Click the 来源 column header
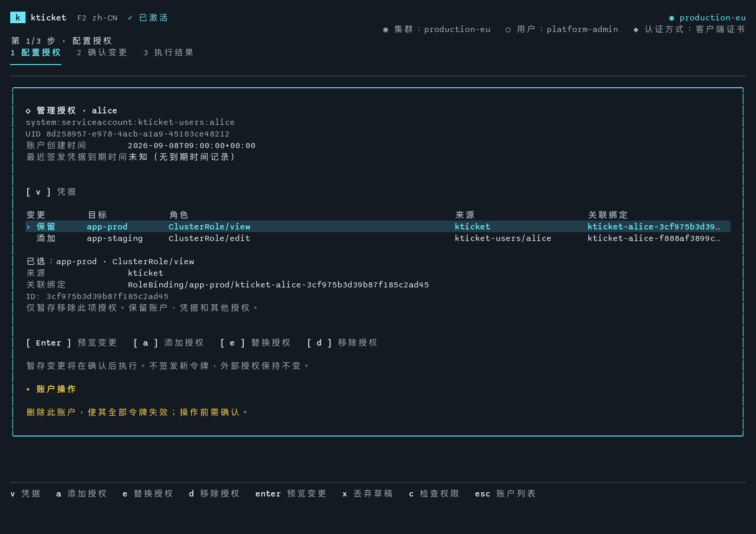Screen dimensions: 756x534 coord(465,215)
